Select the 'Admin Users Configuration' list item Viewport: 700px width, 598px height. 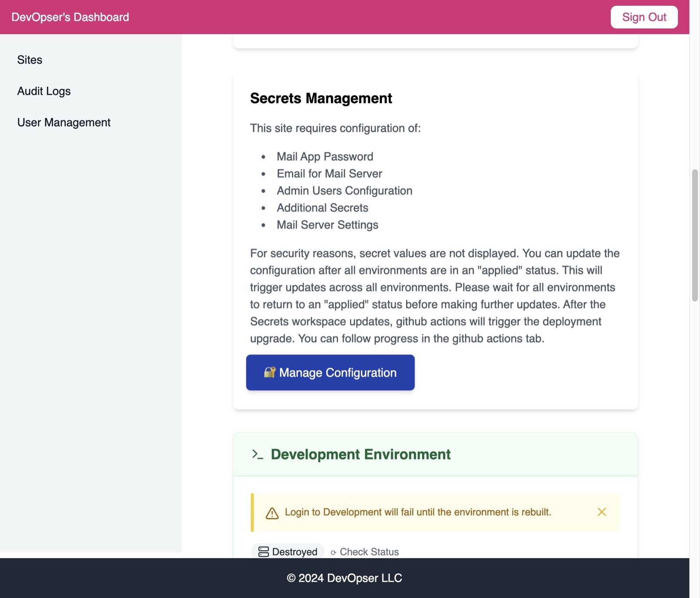[x=344, y=191]
